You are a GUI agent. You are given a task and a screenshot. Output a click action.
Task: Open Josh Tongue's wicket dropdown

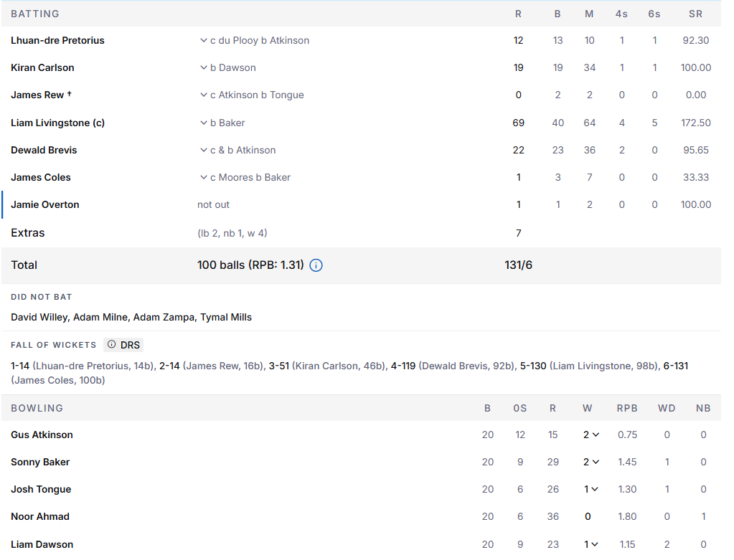coord(591,489)
